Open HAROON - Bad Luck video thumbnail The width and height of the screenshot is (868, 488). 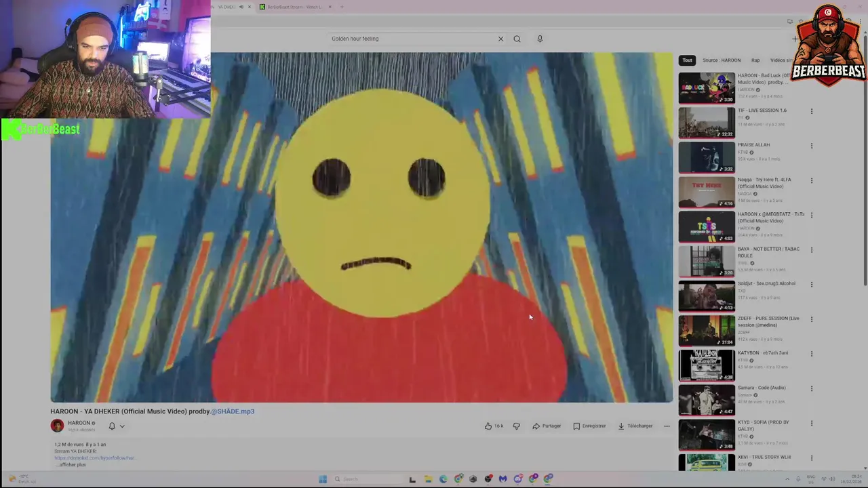(707, 88)
